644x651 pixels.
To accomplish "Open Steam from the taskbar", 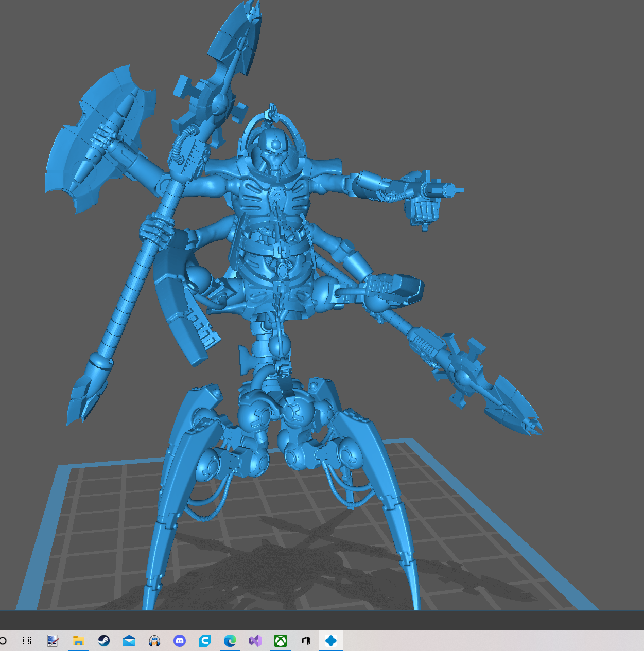I will pos(104,640).
